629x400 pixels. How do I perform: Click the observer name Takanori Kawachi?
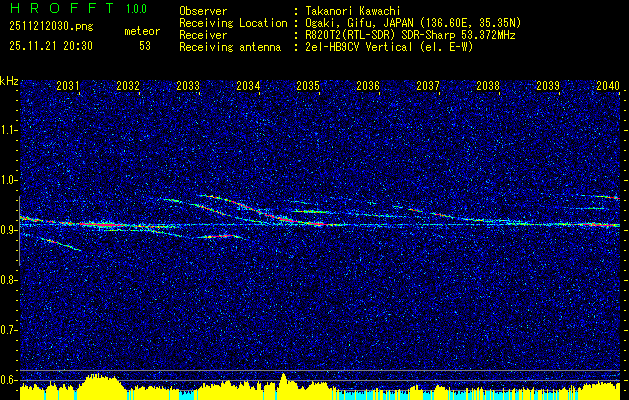coord(353,11)
